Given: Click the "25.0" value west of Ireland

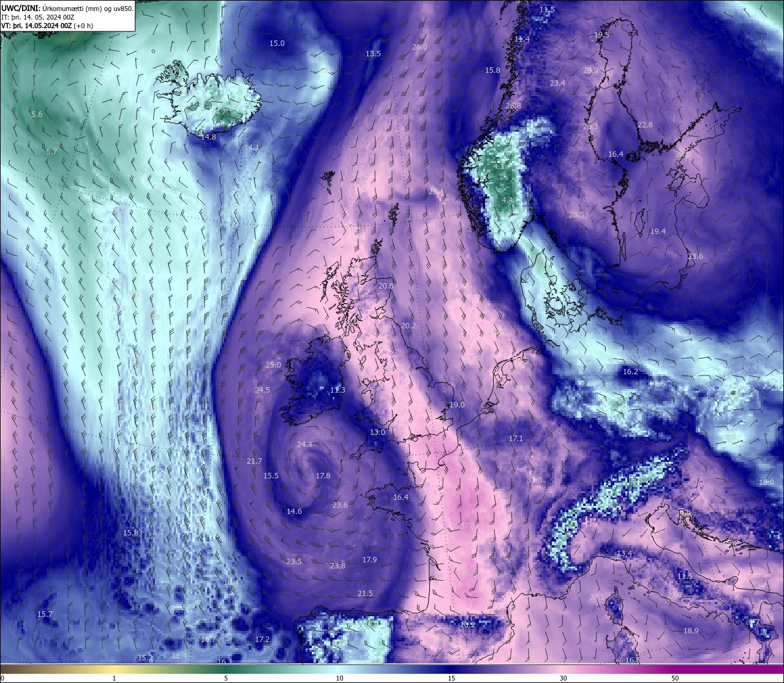Looking at the screenshot, I should tap(273, 365).
